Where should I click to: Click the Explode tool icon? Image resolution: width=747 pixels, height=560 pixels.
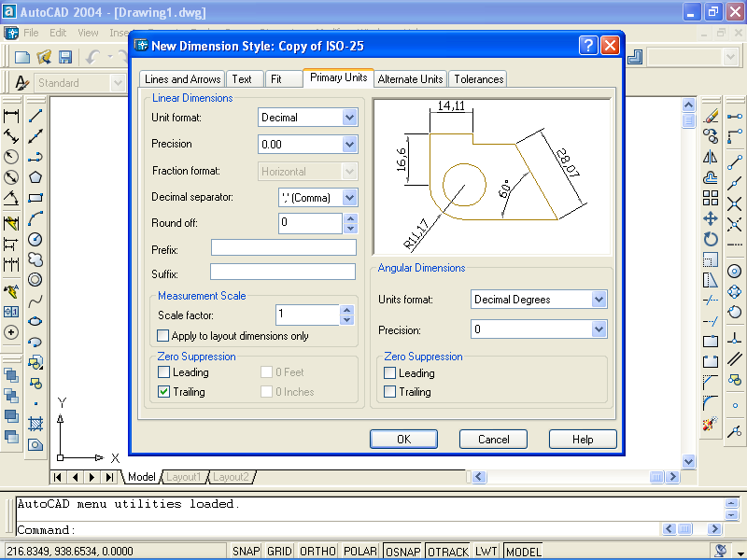point(711,424)
